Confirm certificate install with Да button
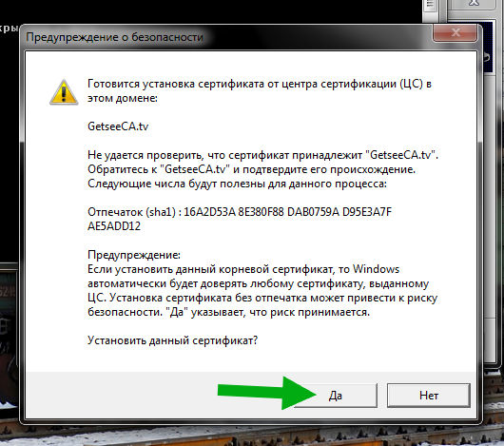 coord(336,396)
